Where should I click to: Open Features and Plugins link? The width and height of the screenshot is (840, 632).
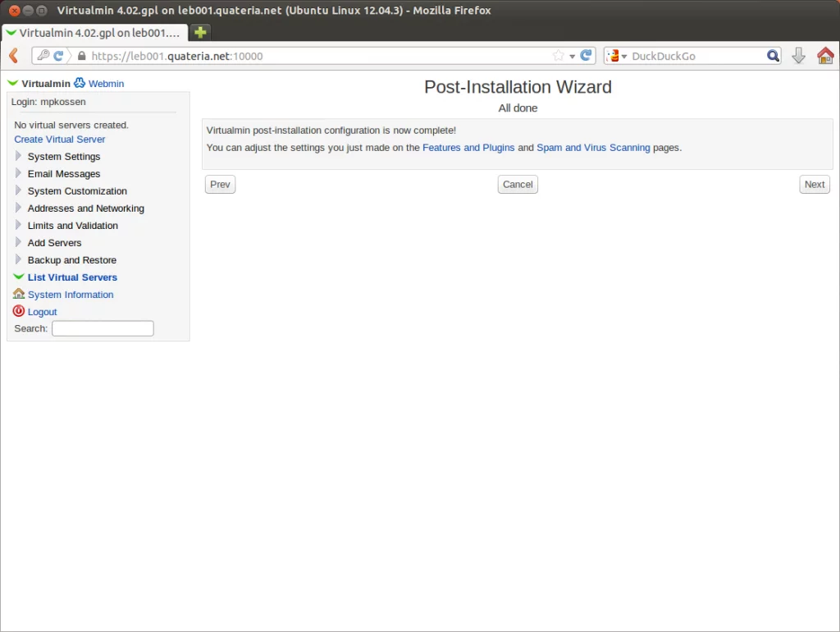coord(468,148)
